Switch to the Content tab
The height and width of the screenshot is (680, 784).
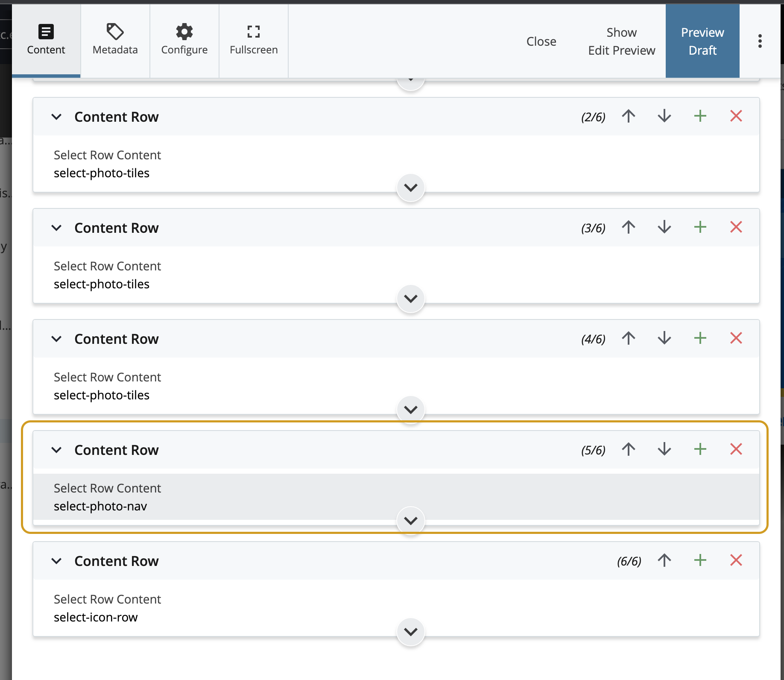click(46, 41)
